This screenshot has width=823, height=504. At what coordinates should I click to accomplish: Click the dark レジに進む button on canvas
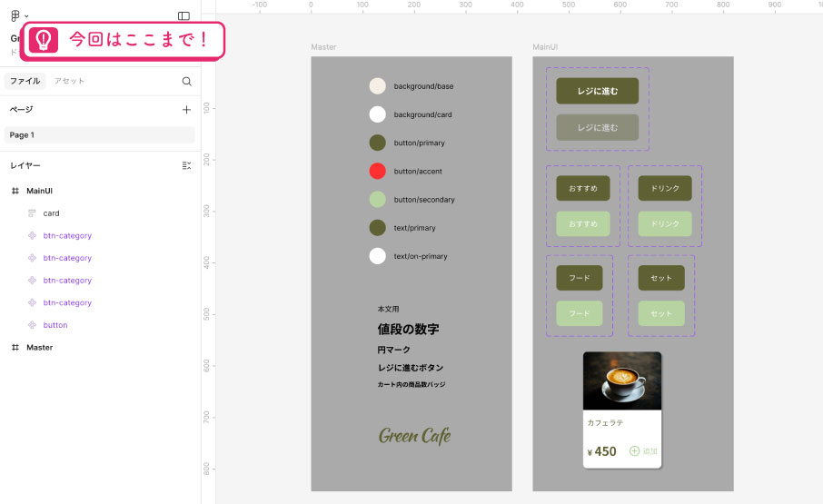[598, 91]
